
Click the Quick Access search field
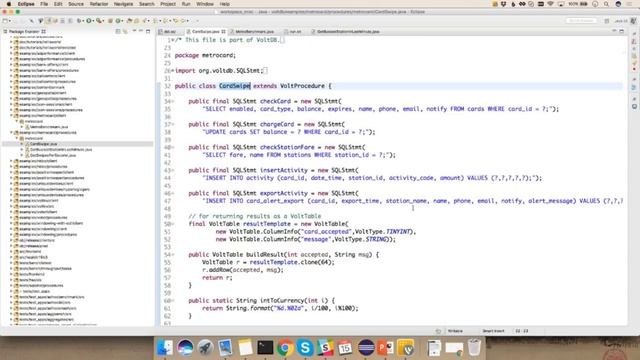(x=581, y=20)
